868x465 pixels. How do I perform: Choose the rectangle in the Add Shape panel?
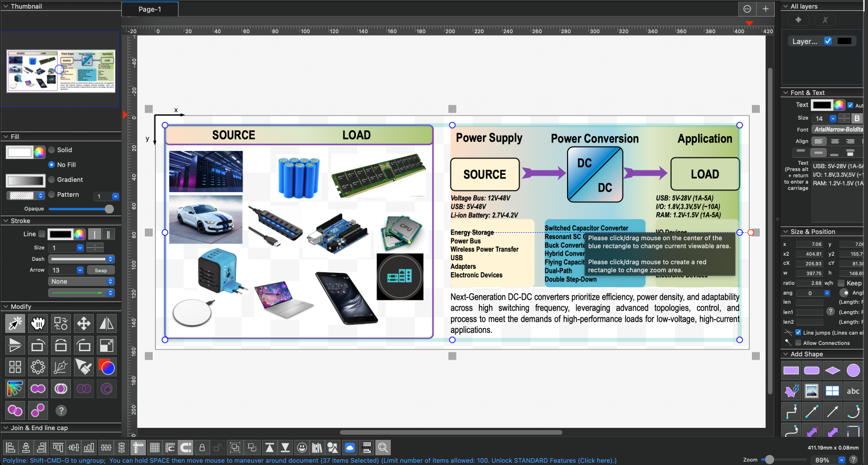pos(791,370)
